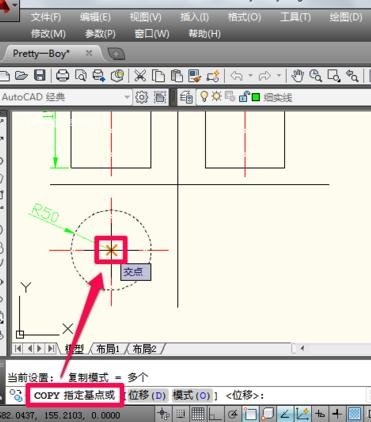Toggle Ortho Mode in status bar

click(215, 414)
